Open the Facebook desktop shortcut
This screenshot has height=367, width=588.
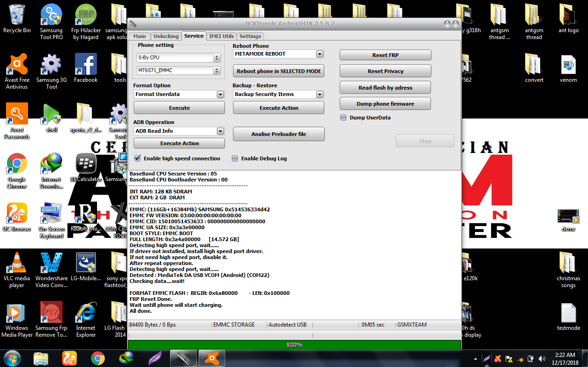[x=86, y=68]
